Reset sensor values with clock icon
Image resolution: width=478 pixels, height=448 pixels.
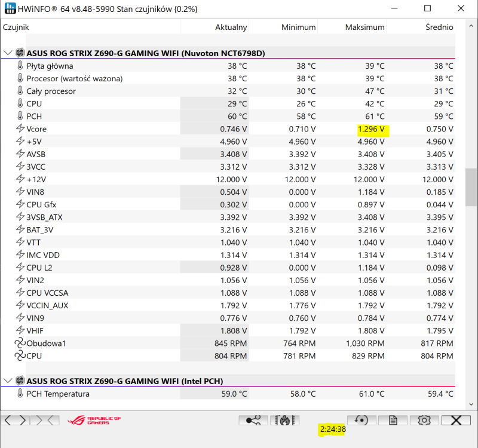coord(361,421)
